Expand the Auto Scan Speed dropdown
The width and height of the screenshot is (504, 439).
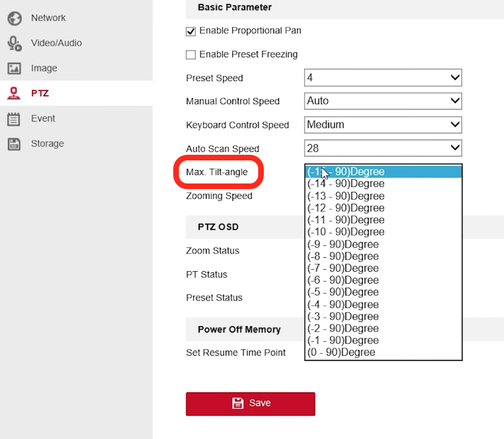pos(382,149)
